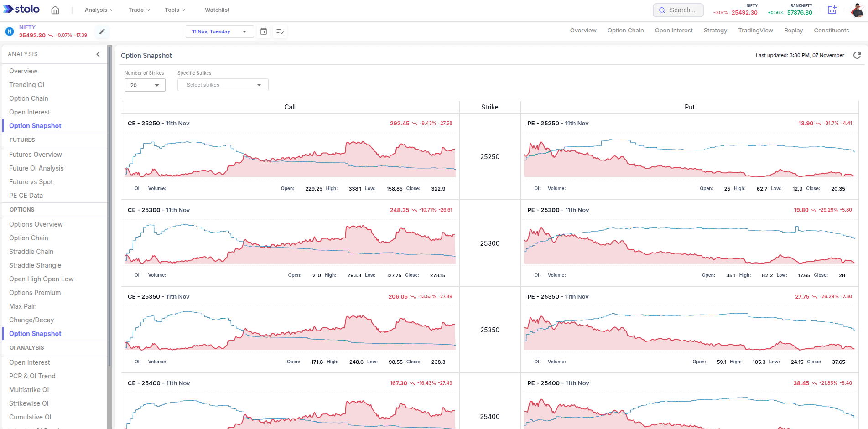Screen dimensions: 868x429
Task: Open the calendar date picker icon
Action: tap(264, 31)
